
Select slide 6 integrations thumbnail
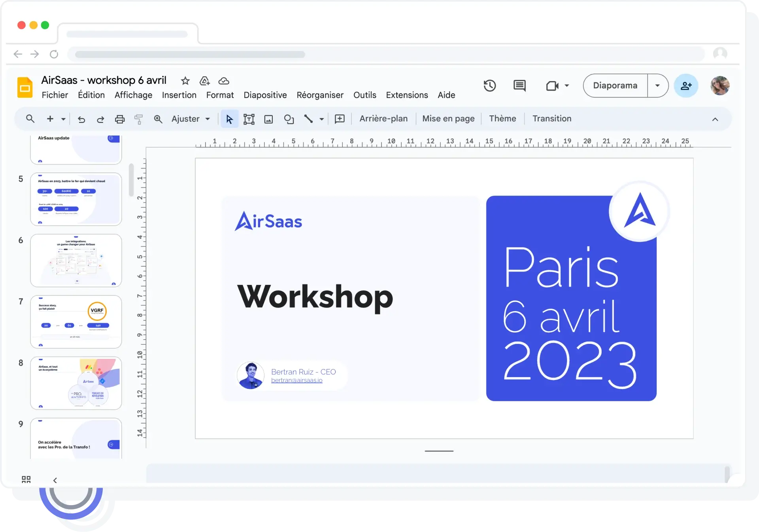76,260
